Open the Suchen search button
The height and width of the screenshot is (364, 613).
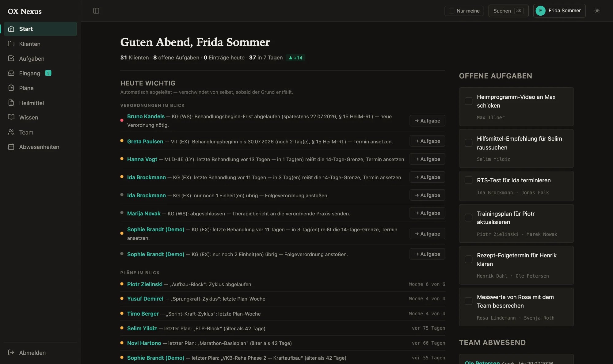(508, 11)
